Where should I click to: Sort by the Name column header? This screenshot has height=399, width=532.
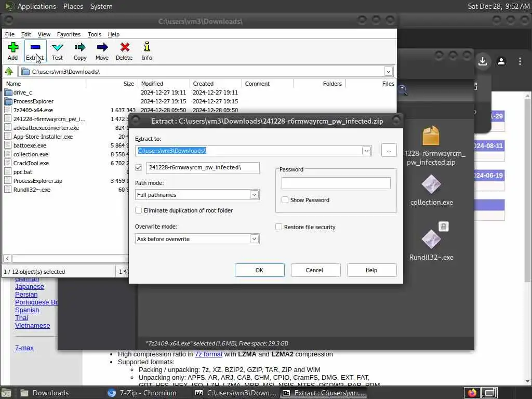click(x=44, y=84)
